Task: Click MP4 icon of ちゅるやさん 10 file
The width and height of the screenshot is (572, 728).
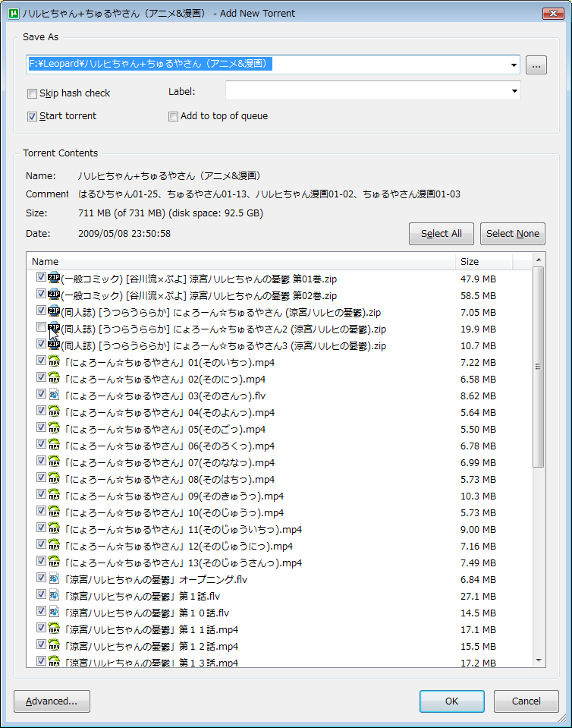Action: point(54,512)
